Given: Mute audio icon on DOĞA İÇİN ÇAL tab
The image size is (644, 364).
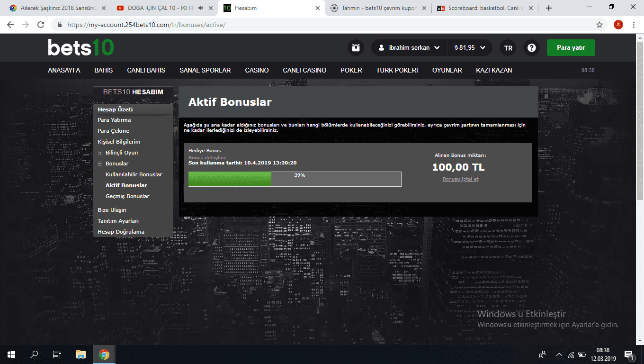Looking at the screenshot, I should click(201, 8).
